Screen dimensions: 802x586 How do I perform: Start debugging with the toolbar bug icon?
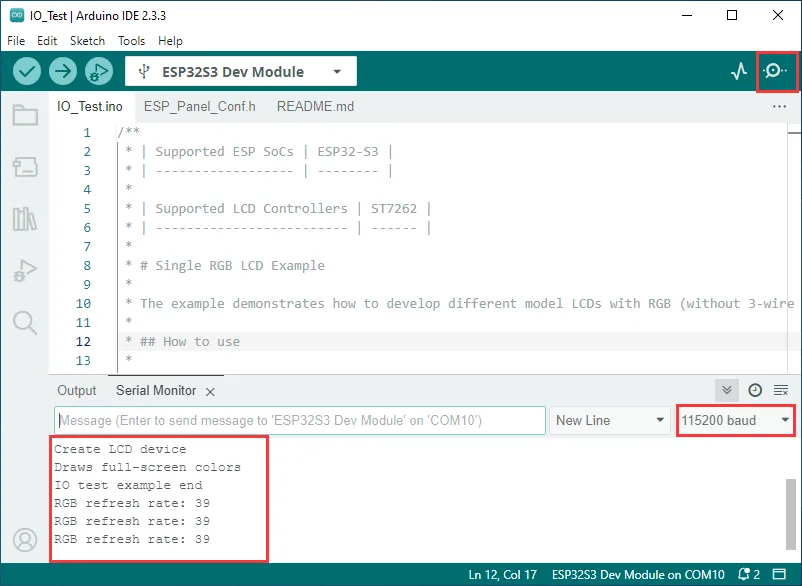98,72
